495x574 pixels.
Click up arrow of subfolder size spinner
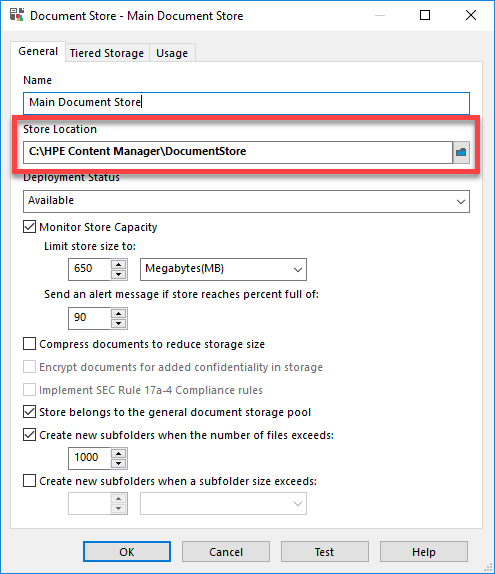click(118, 499)
